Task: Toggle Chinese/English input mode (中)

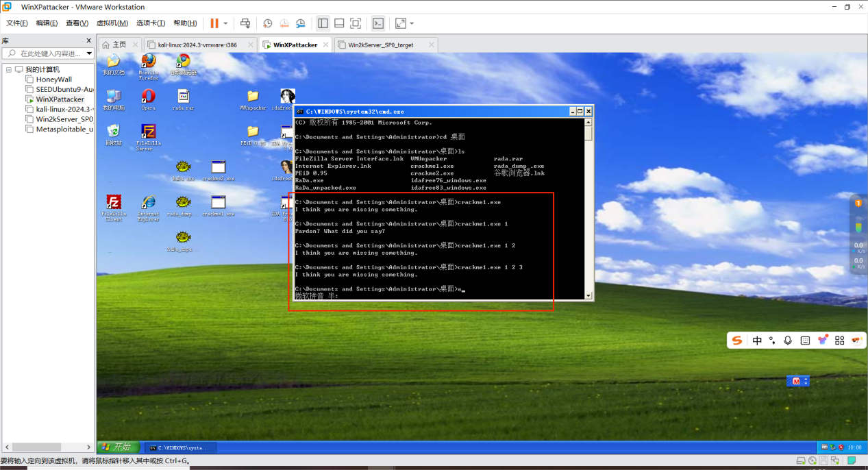Action: point(757,341)
